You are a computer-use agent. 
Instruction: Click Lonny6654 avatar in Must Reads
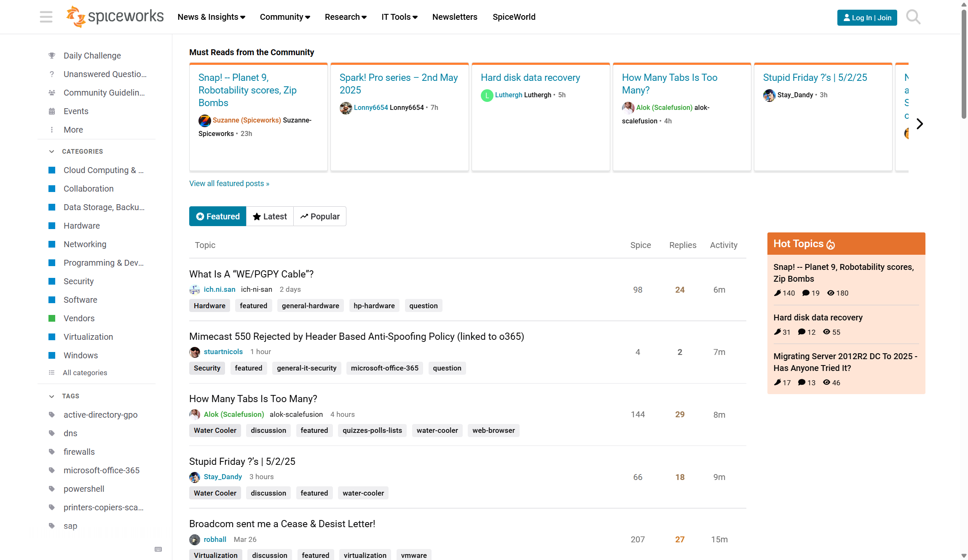click(346, 108)
